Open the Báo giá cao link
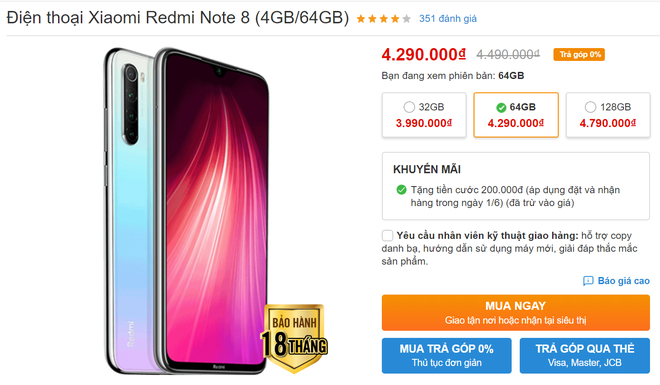The image size is (660, 385). (x=623, y=281)
